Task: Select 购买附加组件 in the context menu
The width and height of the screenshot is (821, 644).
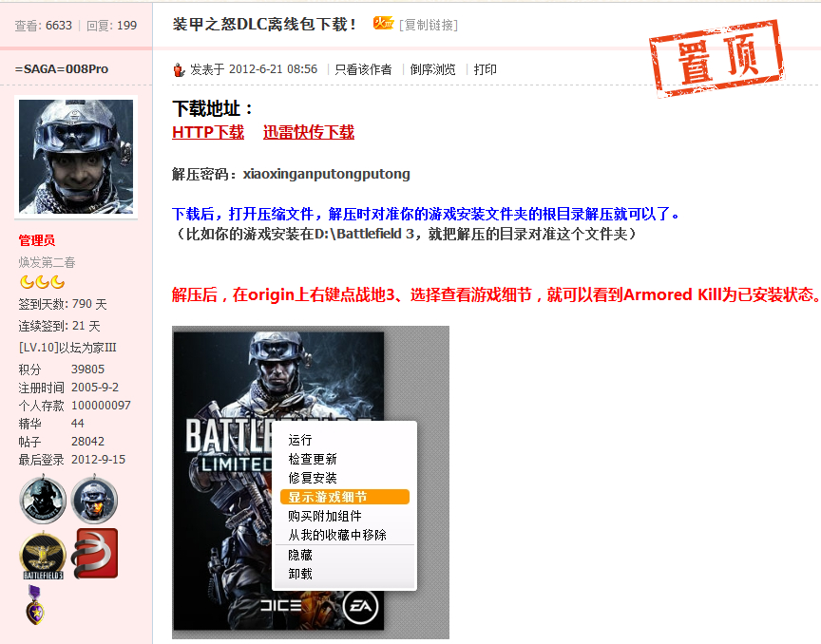Action: pos(325,517)
